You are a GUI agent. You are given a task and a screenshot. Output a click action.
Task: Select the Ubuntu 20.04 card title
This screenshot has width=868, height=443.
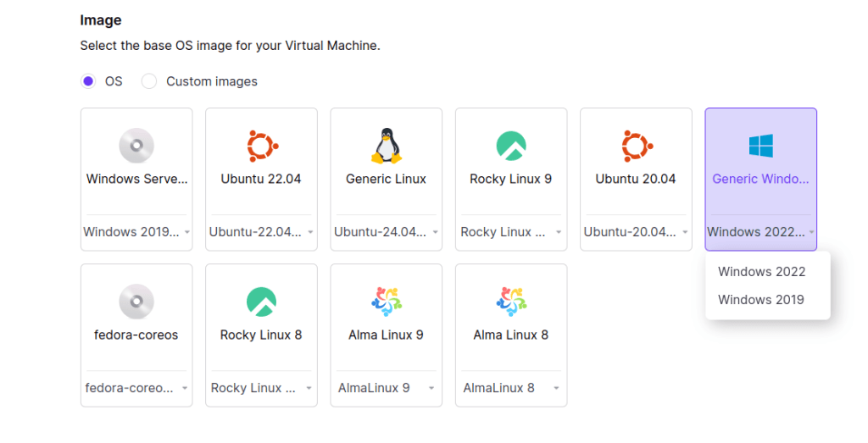[x=636, y=180]
